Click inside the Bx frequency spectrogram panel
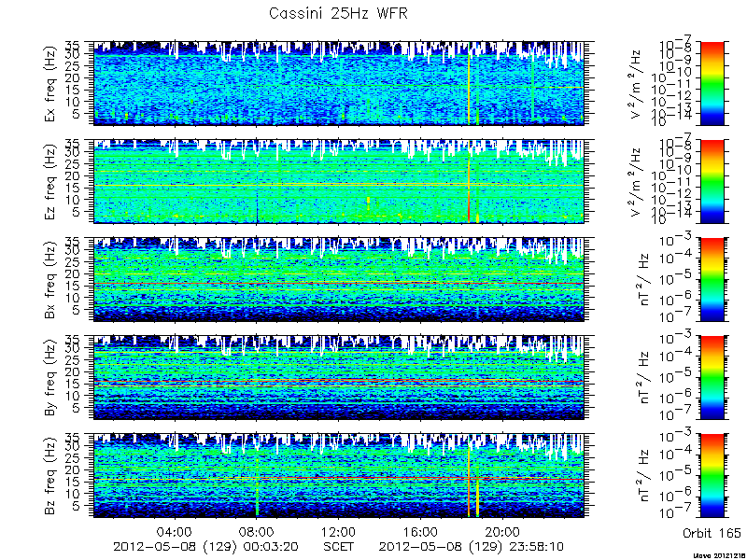Viewport: 747px width, 560px height. [339, 279]
